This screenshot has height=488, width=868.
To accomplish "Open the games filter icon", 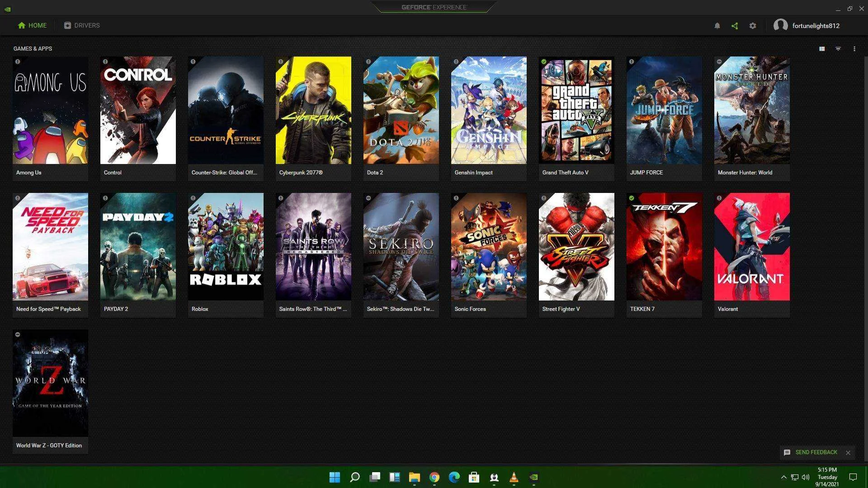I will 838,49.
